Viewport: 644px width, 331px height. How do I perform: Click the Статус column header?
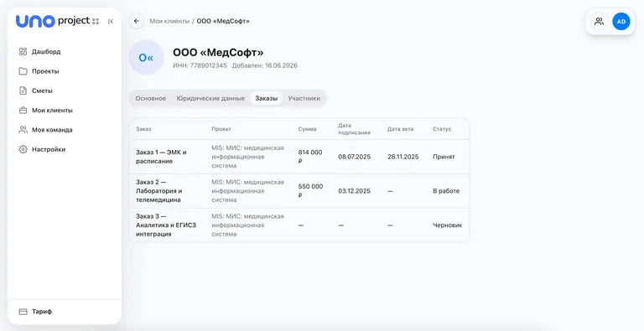(442, 129)
